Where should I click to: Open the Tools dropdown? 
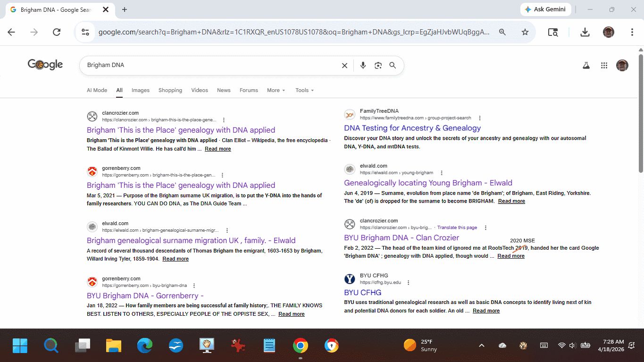304,90
